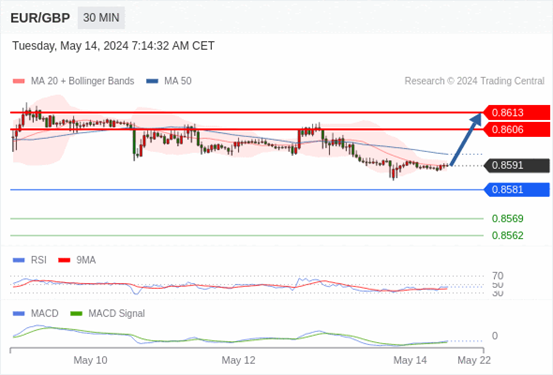Toggle the MA 50 legend entry
The image size is (553, 375).
169,81
